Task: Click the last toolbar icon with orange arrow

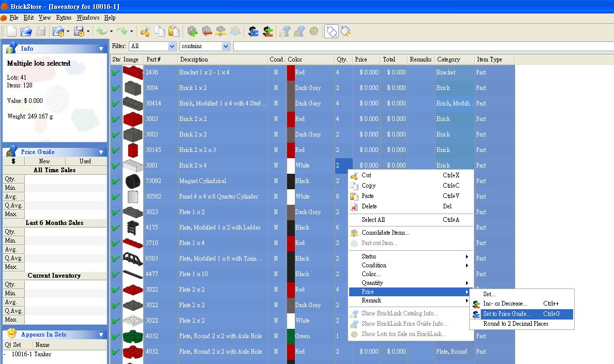Action: coord(346,32)
